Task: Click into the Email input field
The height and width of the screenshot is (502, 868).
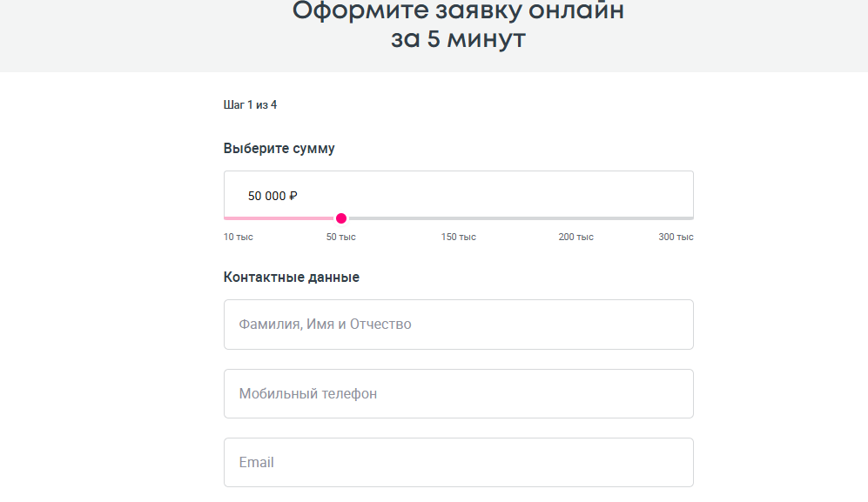Action: coord(458,463)
